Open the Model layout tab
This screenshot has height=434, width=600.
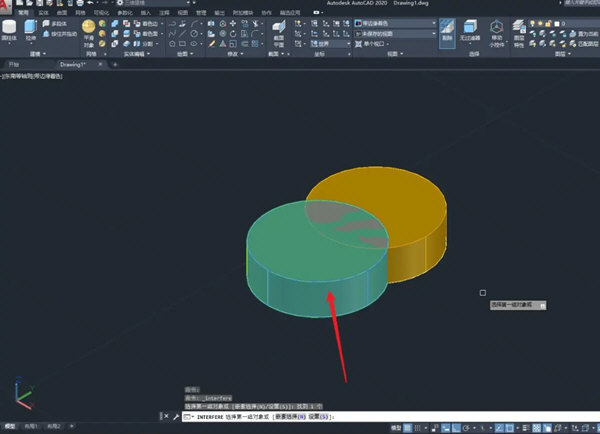9,427
